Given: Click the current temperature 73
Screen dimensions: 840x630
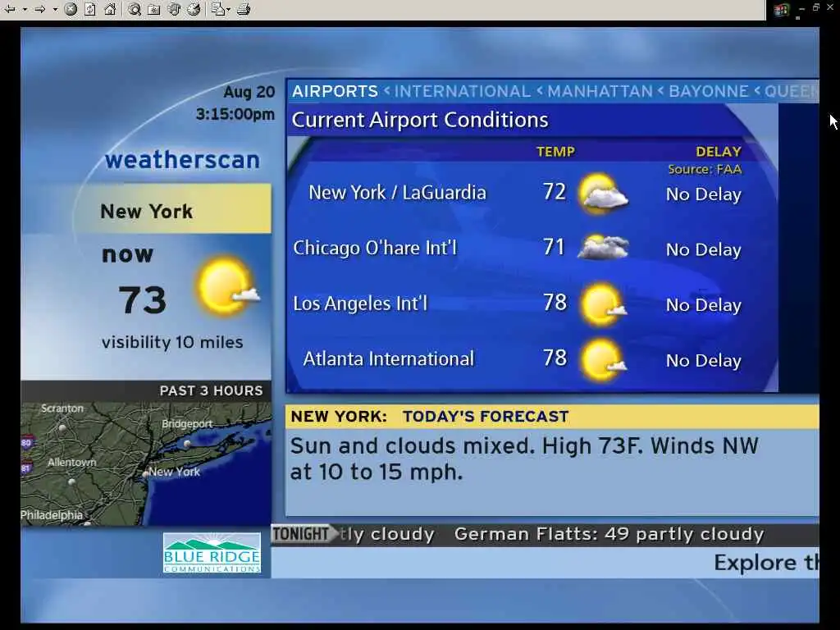Looking at the screenshot, I should [x=143, y=300].
